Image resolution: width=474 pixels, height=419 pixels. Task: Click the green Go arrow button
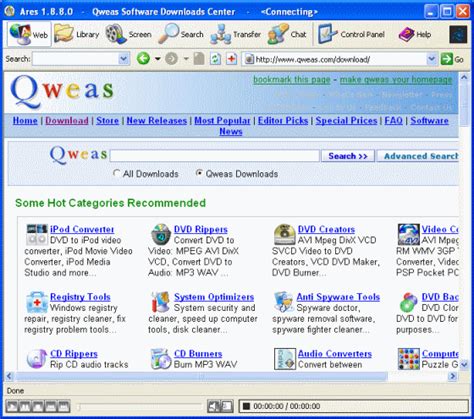pos(446,59)
